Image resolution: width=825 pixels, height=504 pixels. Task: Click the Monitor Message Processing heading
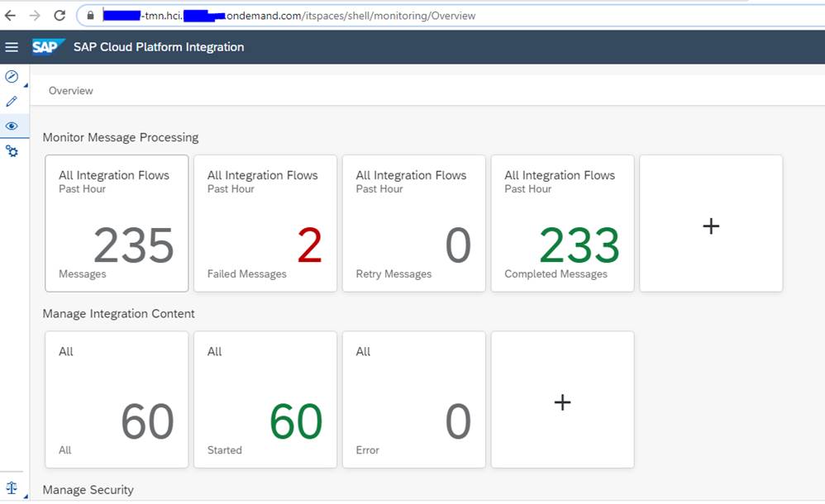(x=121, y=137)
